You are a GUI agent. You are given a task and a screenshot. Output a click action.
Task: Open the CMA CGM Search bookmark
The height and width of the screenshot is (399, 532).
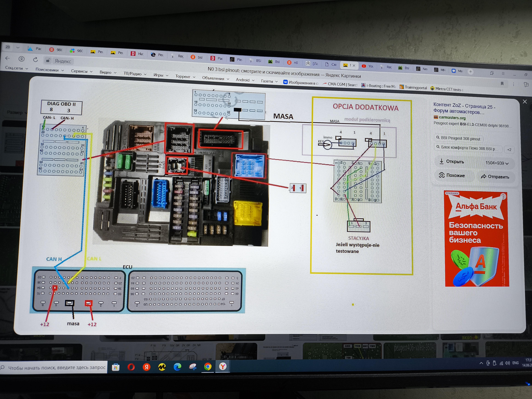tap(340, 84)
